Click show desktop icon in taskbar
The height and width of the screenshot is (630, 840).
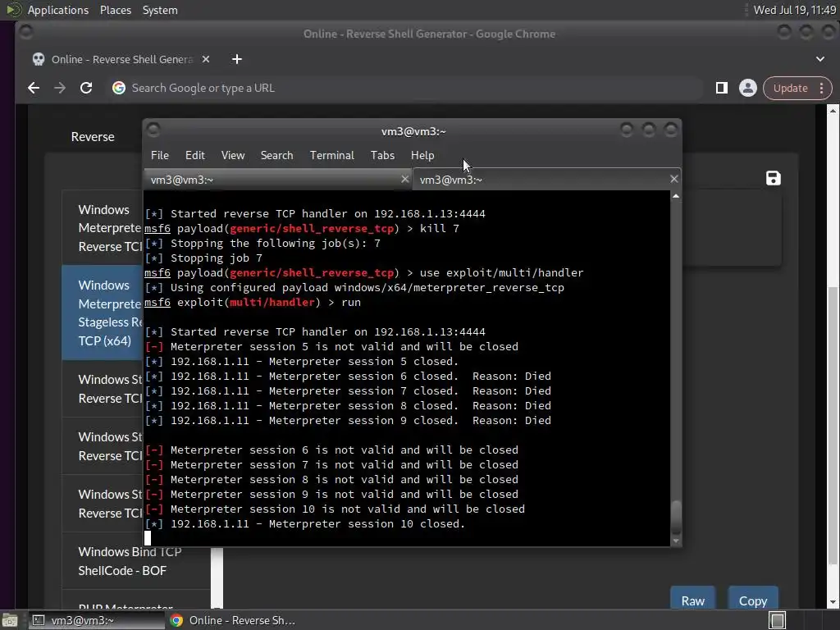pos(10,620)
